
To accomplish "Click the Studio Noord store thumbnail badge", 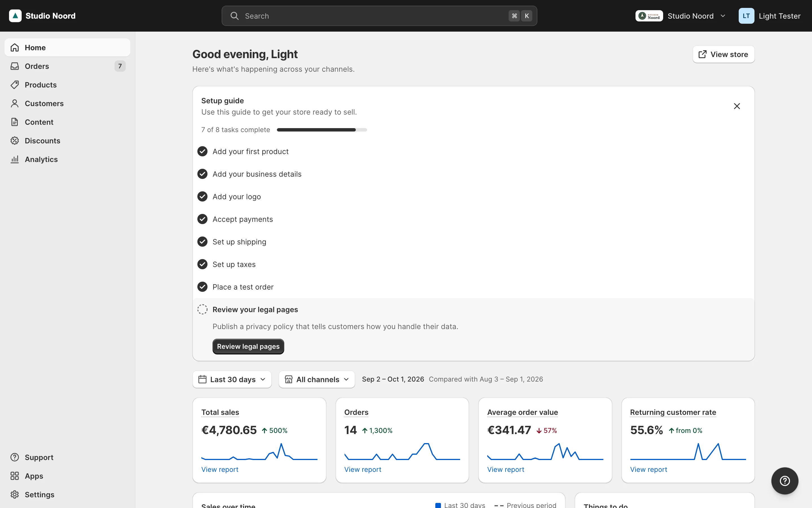I will click(649, 16).
